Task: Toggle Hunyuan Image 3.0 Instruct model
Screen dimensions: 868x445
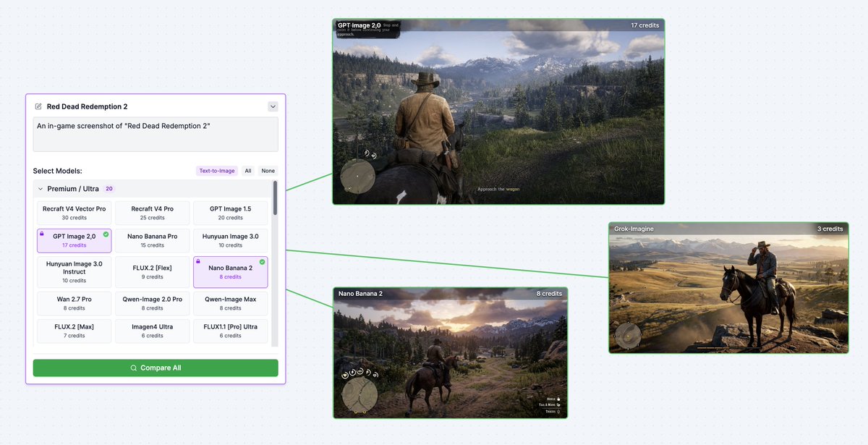Action: pyautogui.click(x=74, y=272)
